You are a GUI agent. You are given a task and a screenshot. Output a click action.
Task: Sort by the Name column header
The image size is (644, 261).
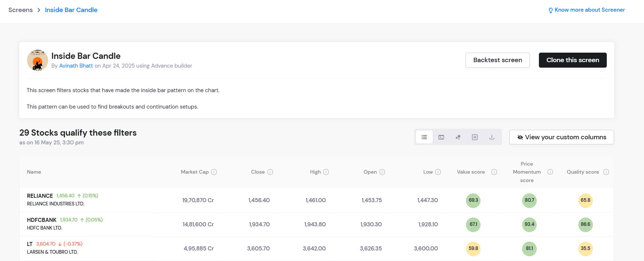(34, 172)
